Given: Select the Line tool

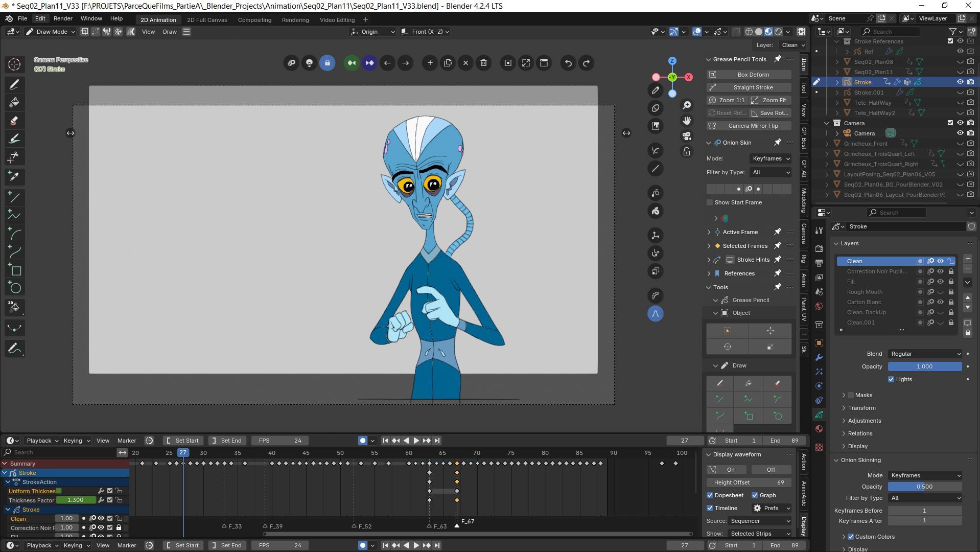Looking at the screenshot, I should pos(14,197).
